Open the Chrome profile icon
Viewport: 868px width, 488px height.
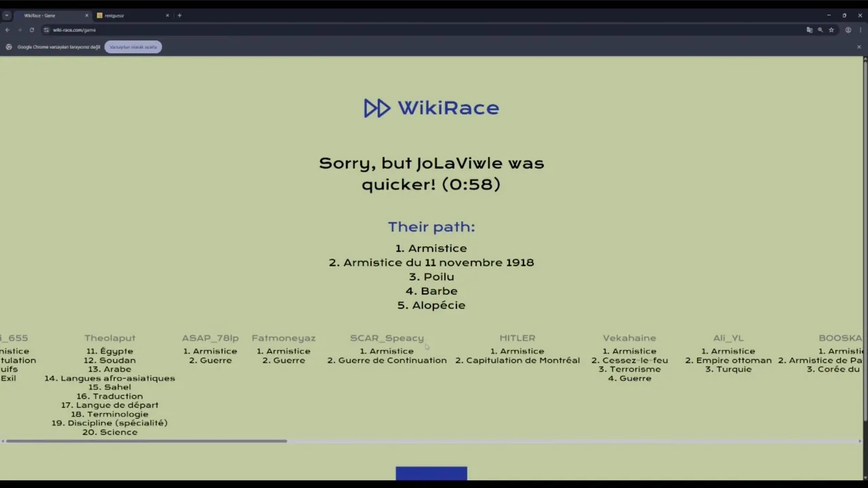(x=848, y=30)
